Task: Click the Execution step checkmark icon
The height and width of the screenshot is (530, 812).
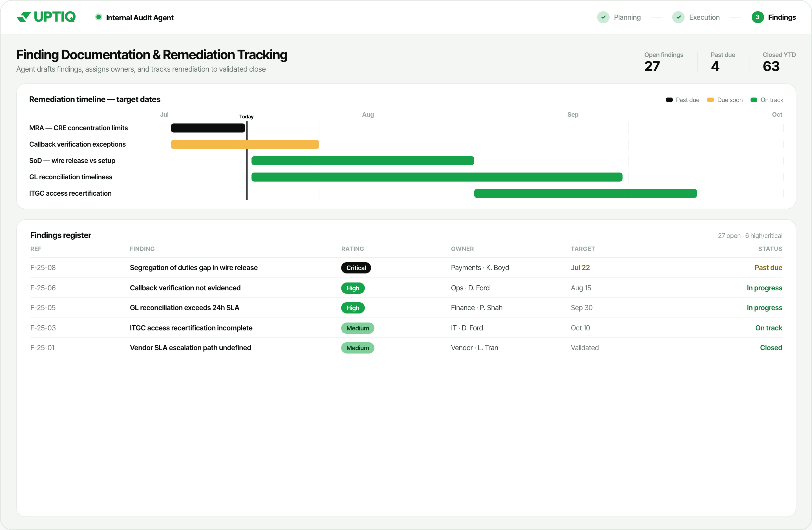Action: click(x=678, y=17)
